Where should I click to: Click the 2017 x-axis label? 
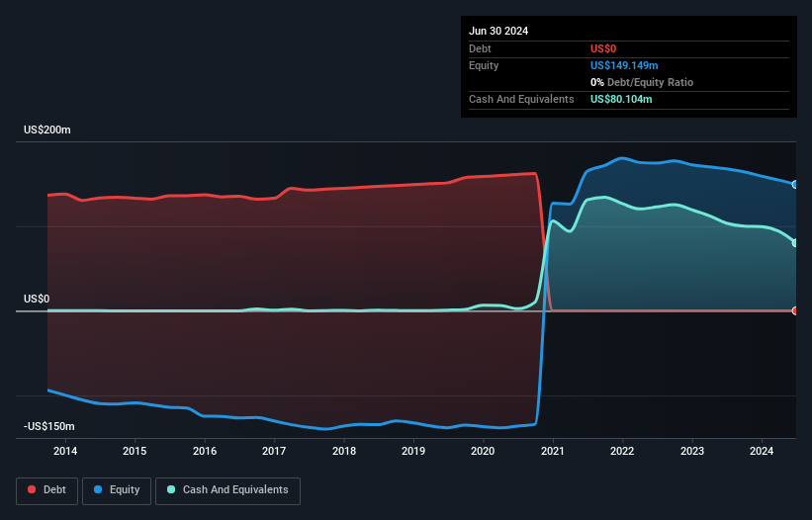274,451
